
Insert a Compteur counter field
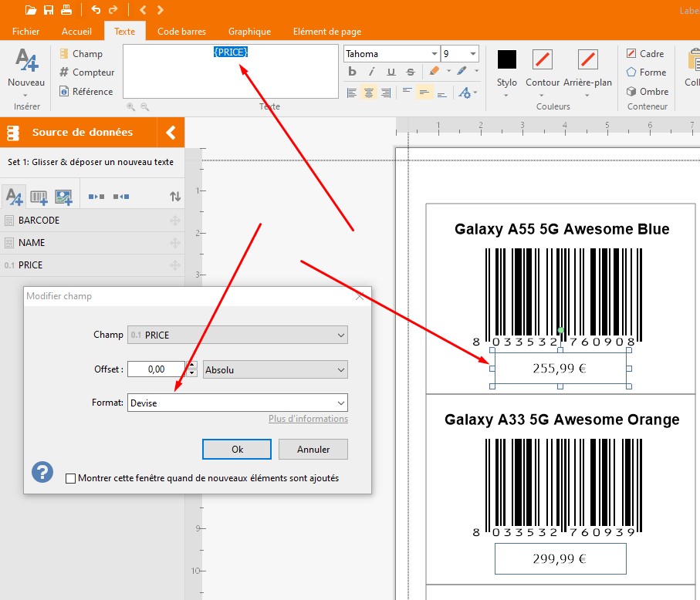(x=86, y=72)
